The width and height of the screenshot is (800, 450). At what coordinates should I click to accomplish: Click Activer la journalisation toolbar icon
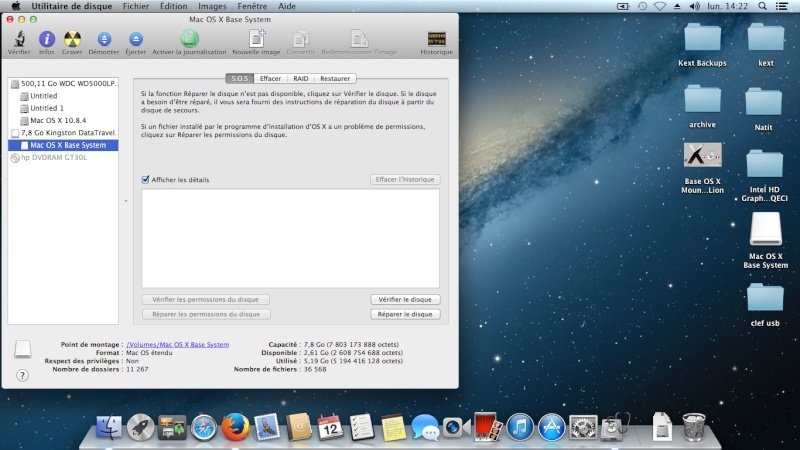[x=189, y=39]
